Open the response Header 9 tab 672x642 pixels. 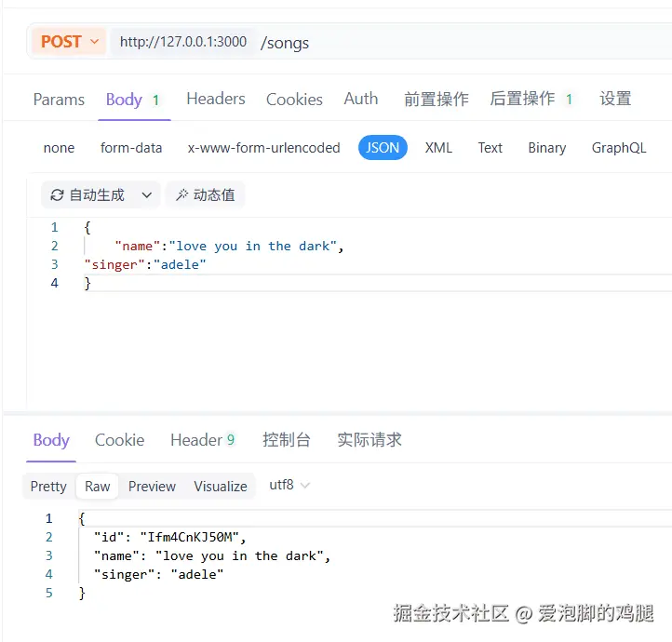coord(203,440)
